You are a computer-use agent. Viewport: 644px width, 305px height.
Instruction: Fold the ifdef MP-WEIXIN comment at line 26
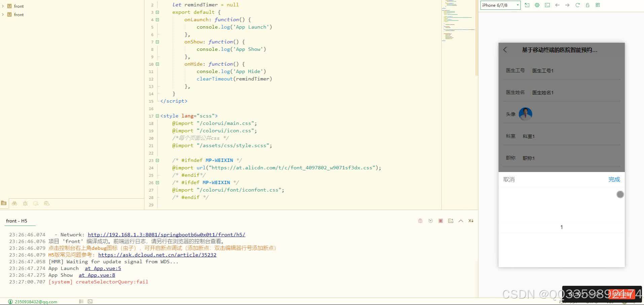(157, 183)
